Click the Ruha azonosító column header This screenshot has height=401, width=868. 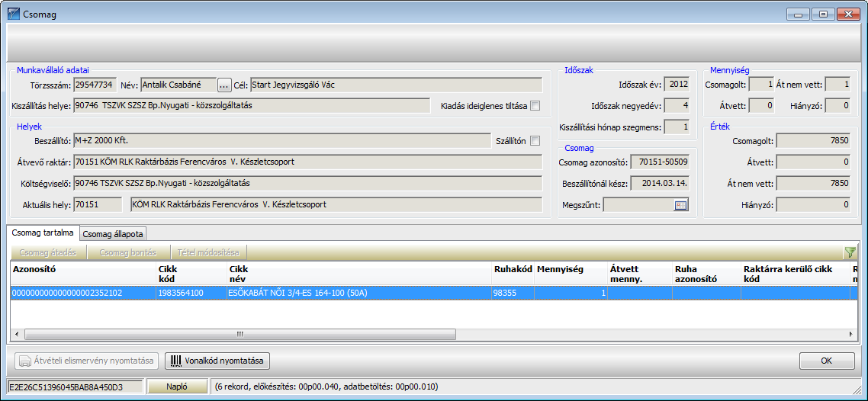(707, 273)
